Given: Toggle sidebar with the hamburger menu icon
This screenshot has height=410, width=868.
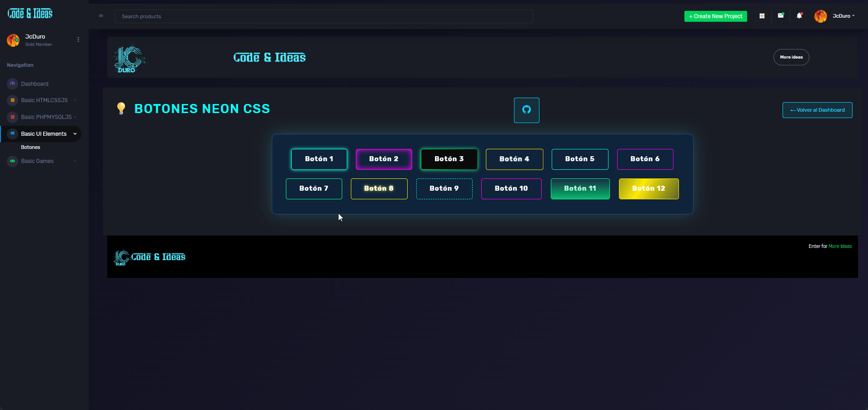Looking at the screenshot, I should pos(101,16).
